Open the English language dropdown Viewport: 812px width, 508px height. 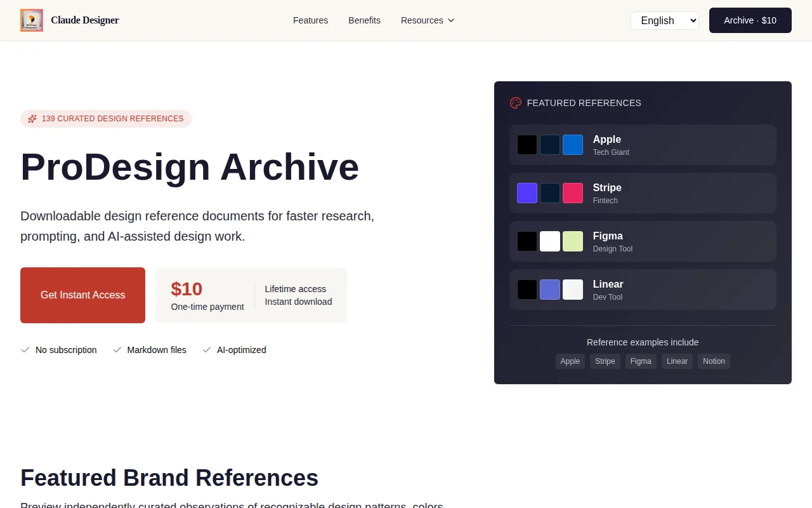click(665, 20)
